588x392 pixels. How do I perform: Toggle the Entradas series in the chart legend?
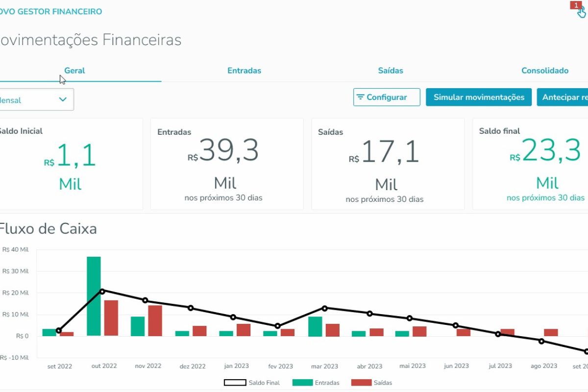[x=317, y=383]
